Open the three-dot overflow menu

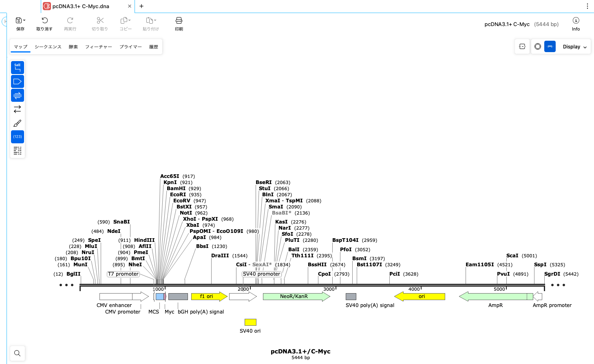[x=587, y=6]
